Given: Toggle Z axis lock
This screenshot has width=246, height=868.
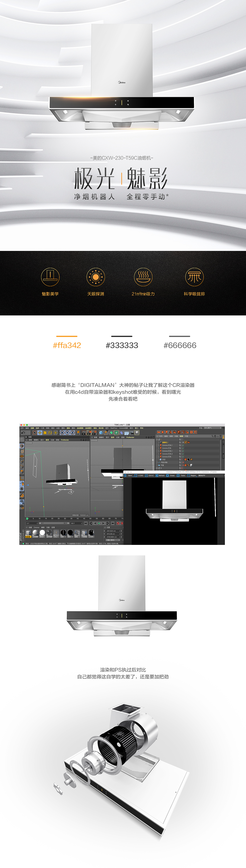Looking at the screenshot, I should pos(72,433).
